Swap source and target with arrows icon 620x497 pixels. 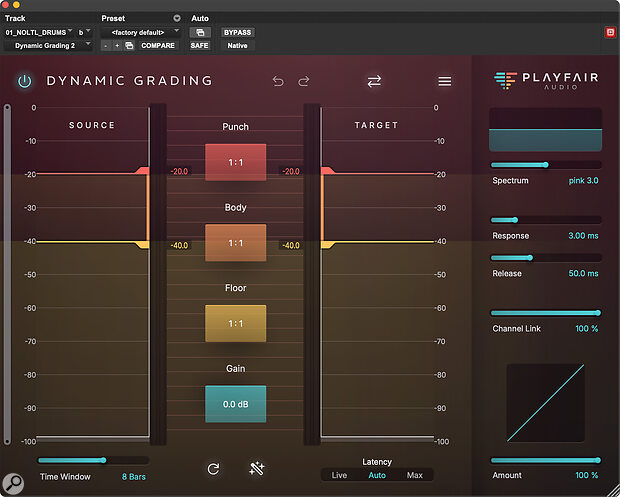pos(374,81)
